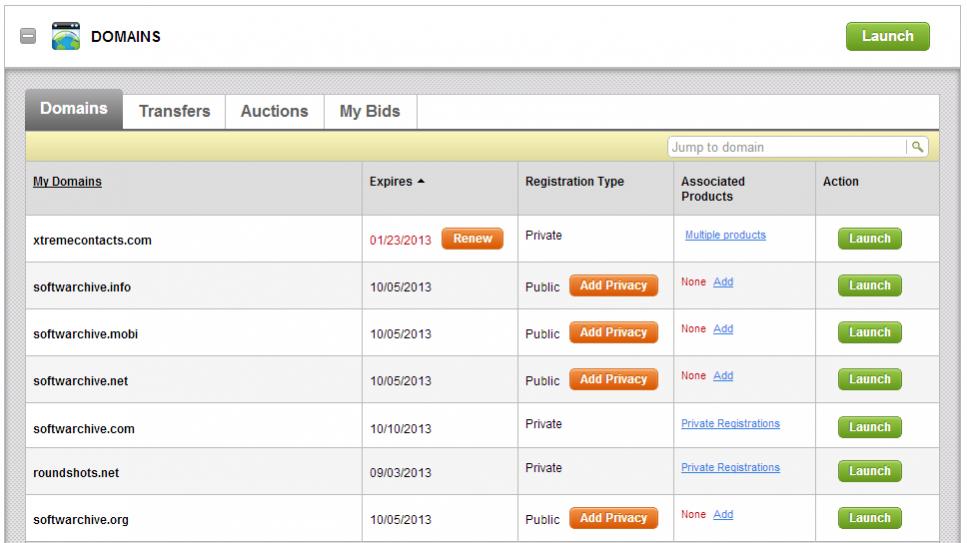Open softwarchive.net domain name
Screen dimensions: 967x543
(x=80, y=381)
